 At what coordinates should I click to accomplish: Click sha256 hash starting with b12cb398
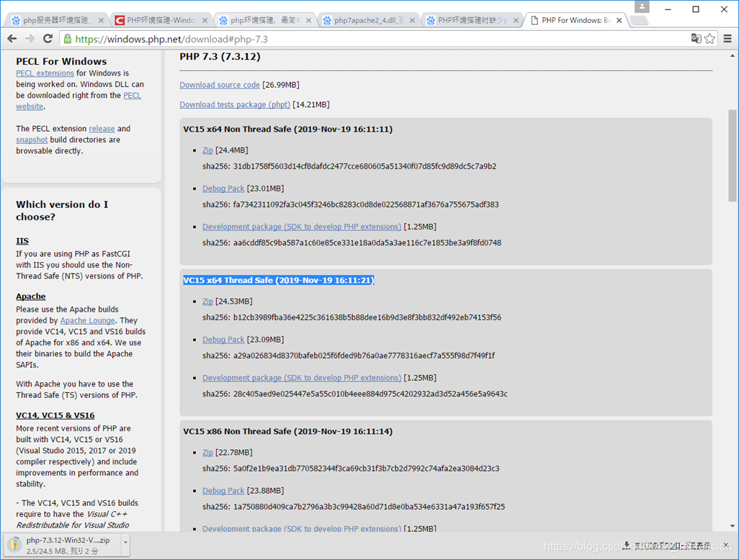(367, 317)
